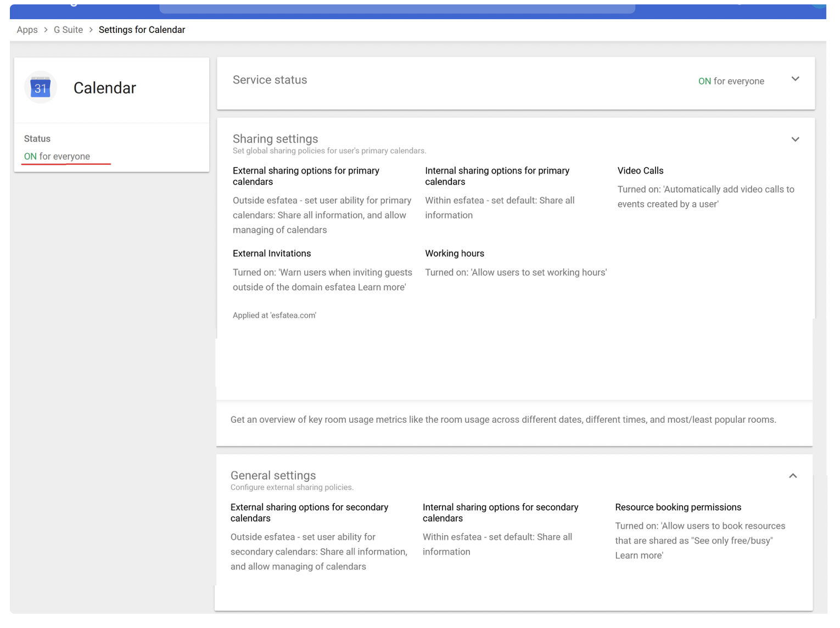The image size is (840, 628).
Task: Go to Apps in the breadcrumb
Action: pyautogui.click(x=27, y=30)
